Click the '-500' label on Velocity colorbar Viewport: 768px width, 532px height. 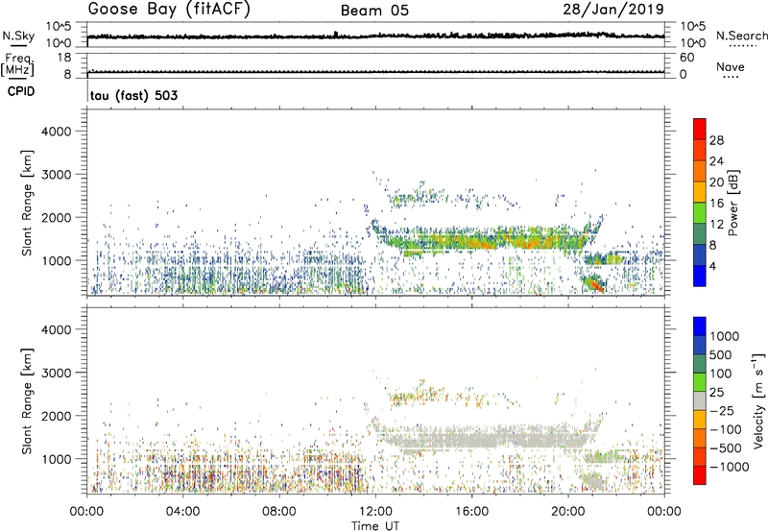click(x=725, y=448)
